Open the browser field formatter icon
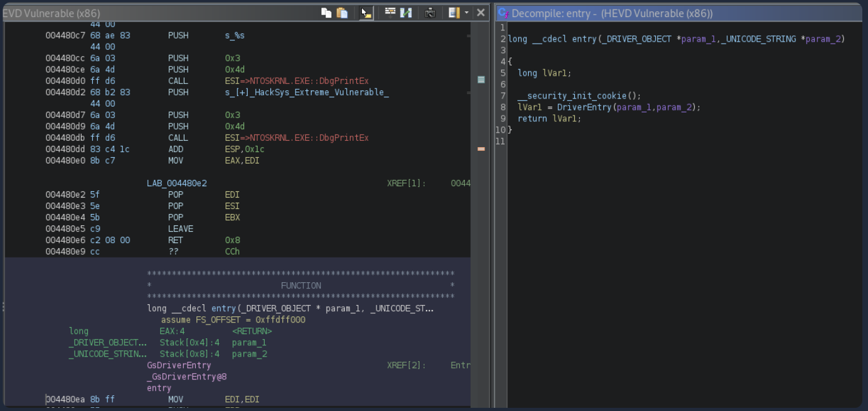868x411 pixels. (x=390, y=13)
